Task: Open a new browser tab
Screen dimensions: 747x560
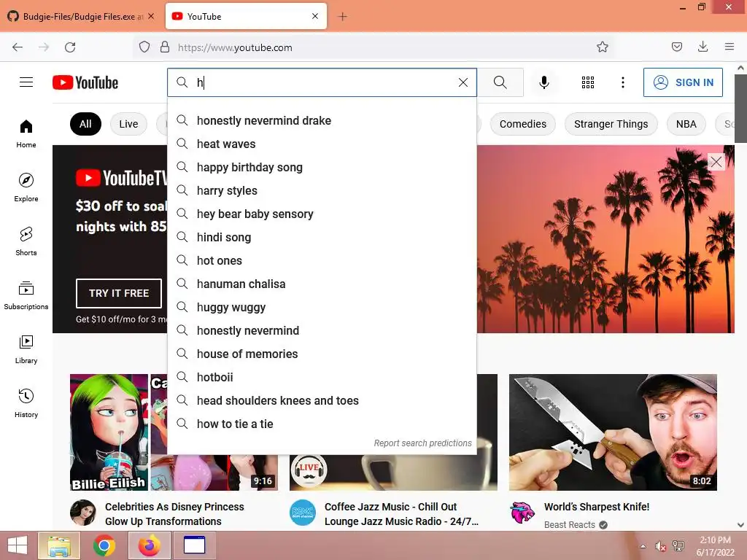Action: coord(342,17)
